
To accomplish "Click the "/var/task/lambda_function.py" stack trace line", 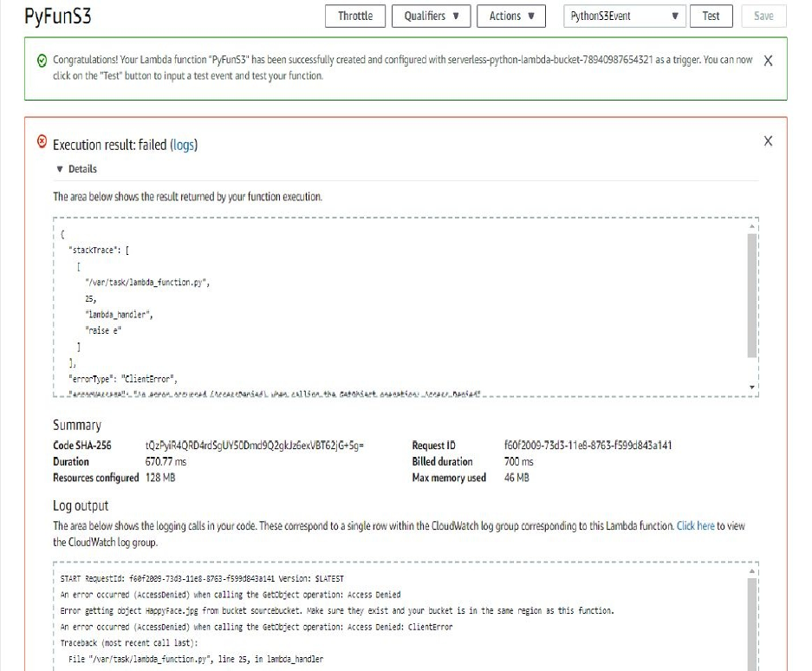I will (147, 283).
